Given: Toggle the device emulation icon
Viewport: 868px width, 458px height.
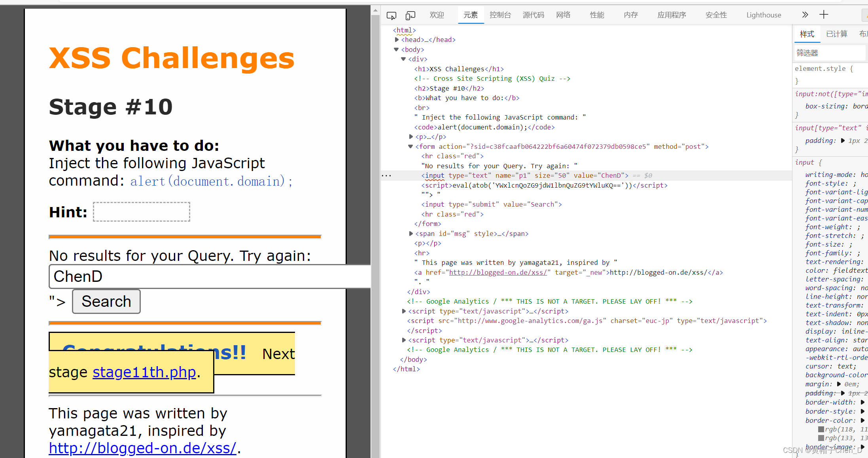Looking at the screenshot, I should [x=410, y=15].
